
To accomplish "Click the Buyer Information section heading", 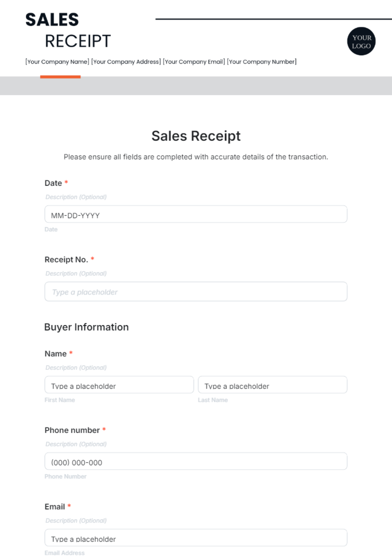I will click(x=87, y=327).
